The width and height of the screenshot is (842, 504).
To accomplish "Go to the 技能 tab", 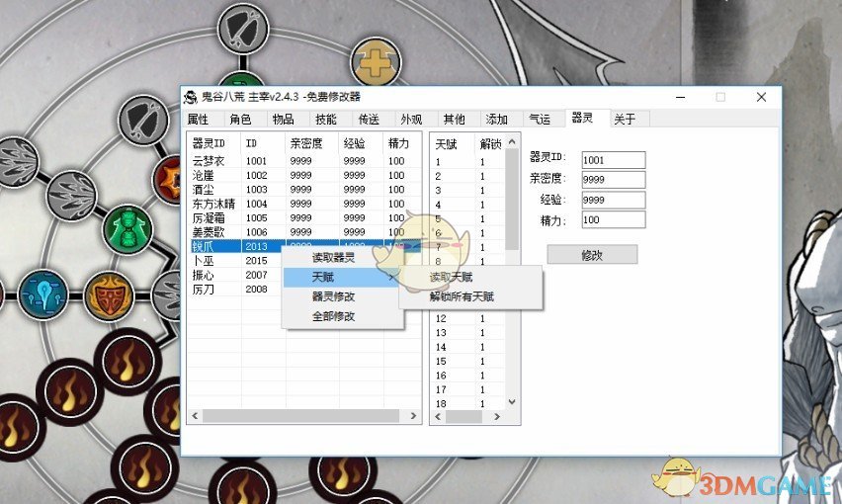I will [326, 120].
